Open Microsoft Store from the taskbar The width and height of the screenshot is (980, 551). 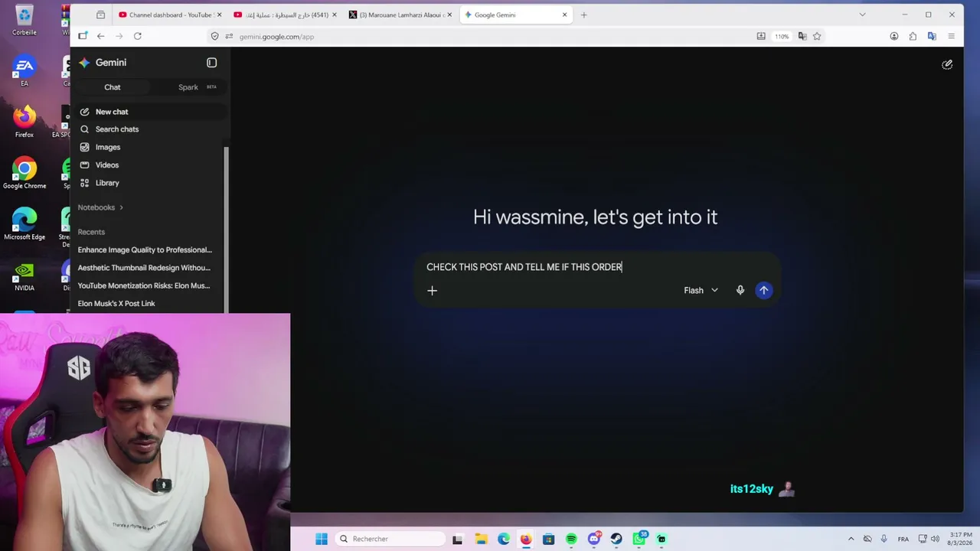click(548, 539)
